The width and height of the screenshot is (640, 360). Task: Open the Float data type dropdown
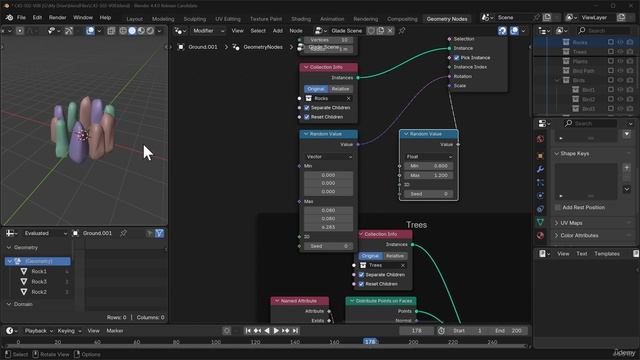click(x=429, y=157)
